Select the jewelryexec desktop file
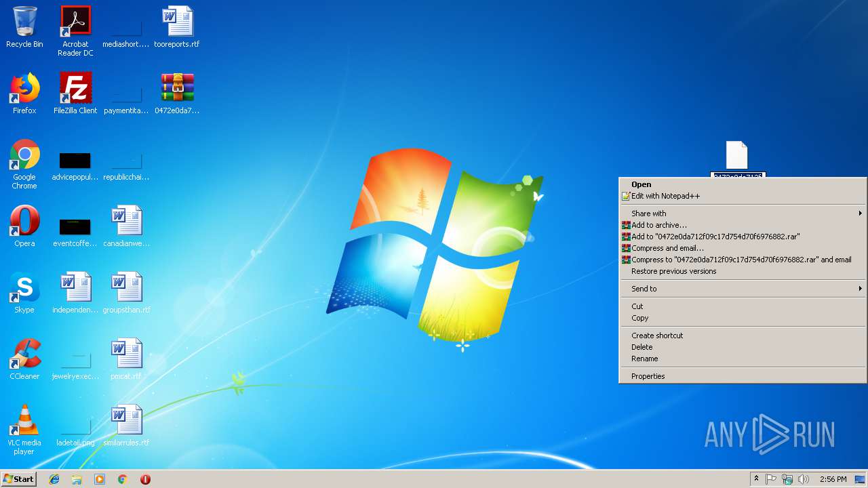 click(75, 363)
